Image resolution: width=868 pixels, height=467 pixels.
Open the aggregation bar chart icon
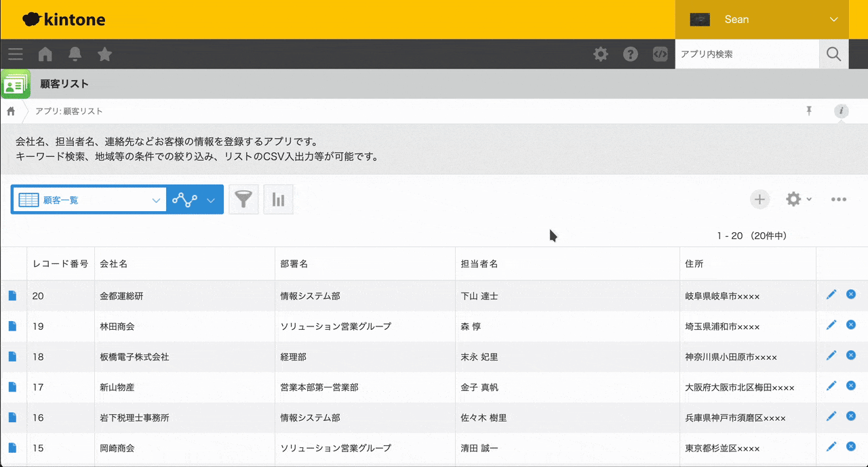[278, 199]
